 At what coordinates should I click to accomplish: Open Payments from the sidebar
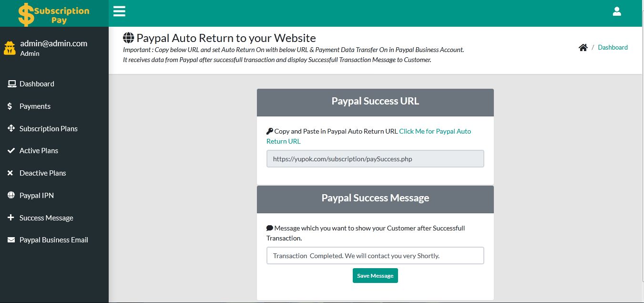tap(35, 106)
